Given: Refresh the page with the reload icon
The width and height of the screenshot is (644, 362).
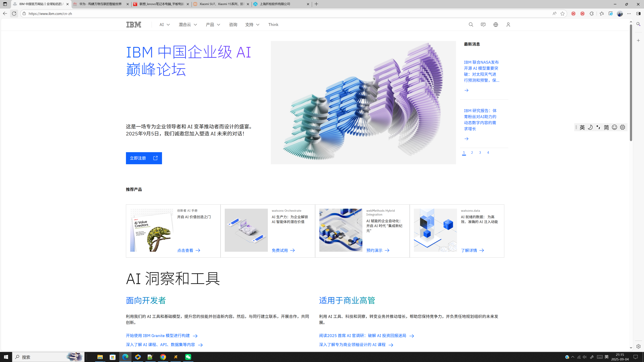Looking at the screenshot, I should [x=14, y=13].
